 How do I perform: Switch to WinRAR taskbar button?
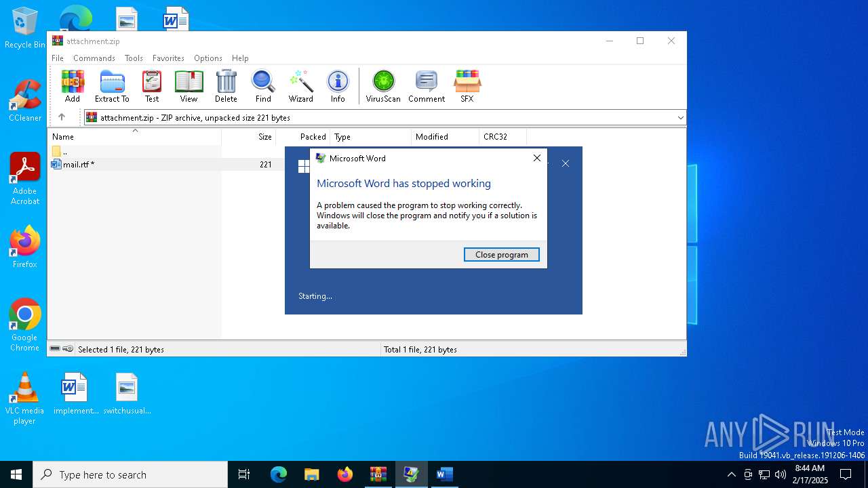click(378, 474)
